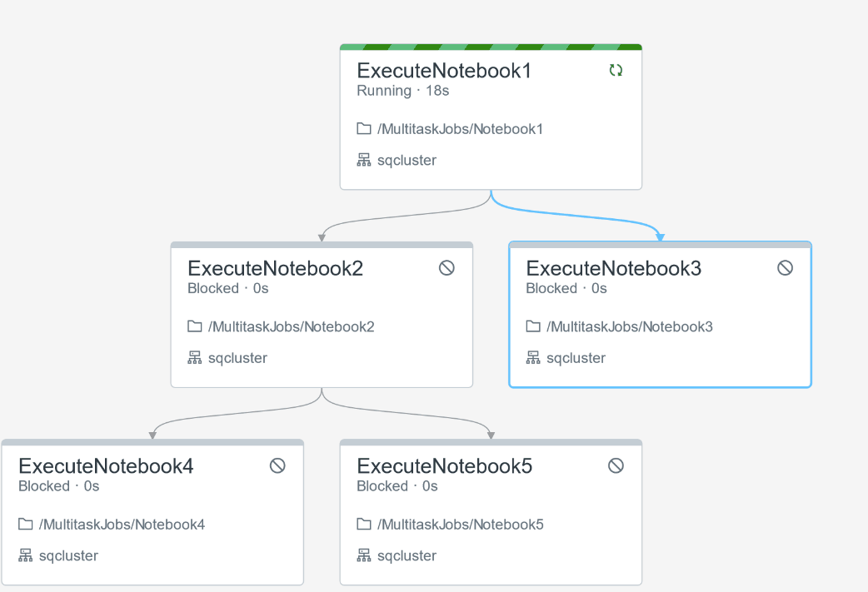Open the /MultitaskJobs/Notebook5 path link

pyautogui.click(x=461, y=525)
